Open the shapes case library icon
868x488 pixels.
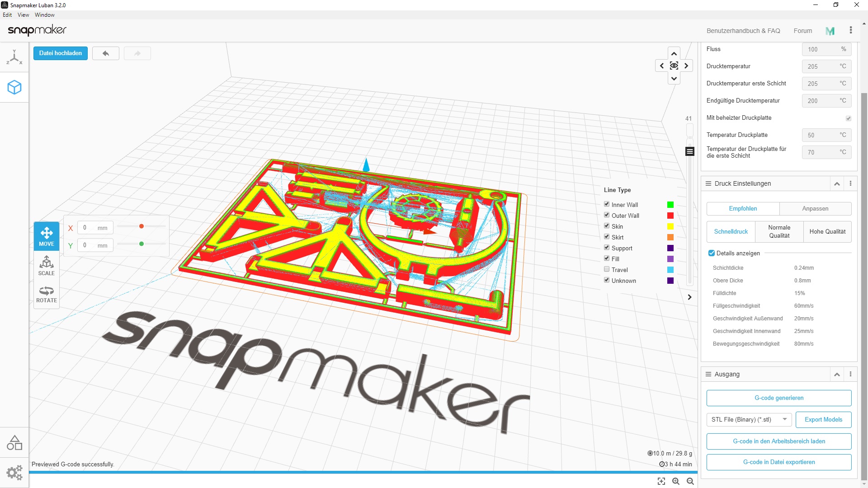coord(14,442)
